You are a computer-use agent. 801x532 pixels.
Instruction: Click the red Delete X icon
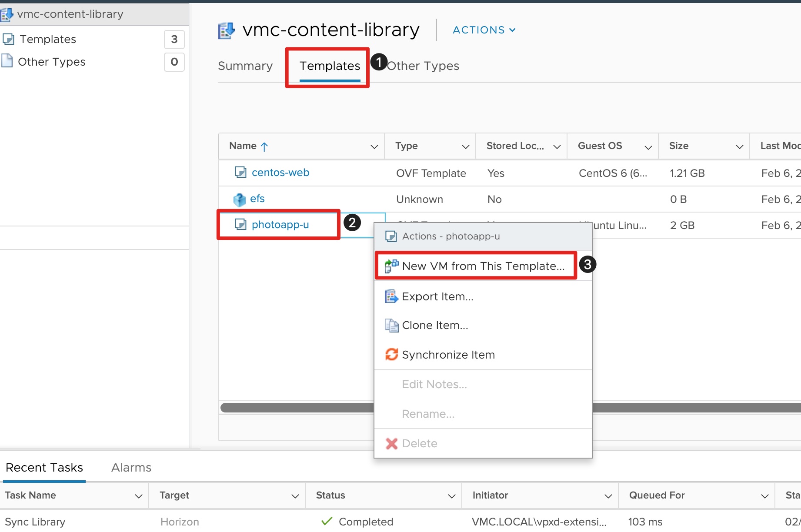pos(391,443)
